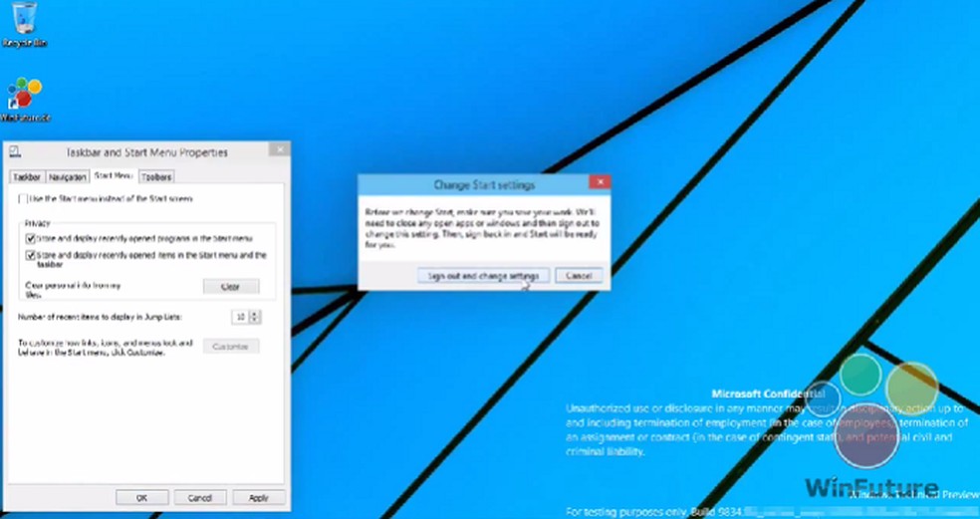Uncheck store and display recently opened programs

tap(30, 238)
